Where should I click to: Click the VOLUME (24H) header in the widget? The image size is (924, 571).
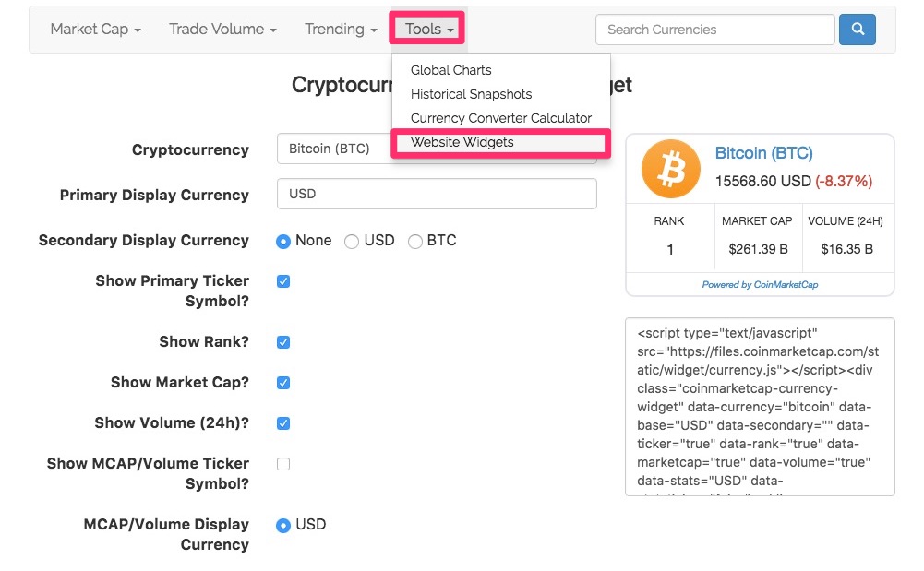pyautogui.click(x=845, y=221)
